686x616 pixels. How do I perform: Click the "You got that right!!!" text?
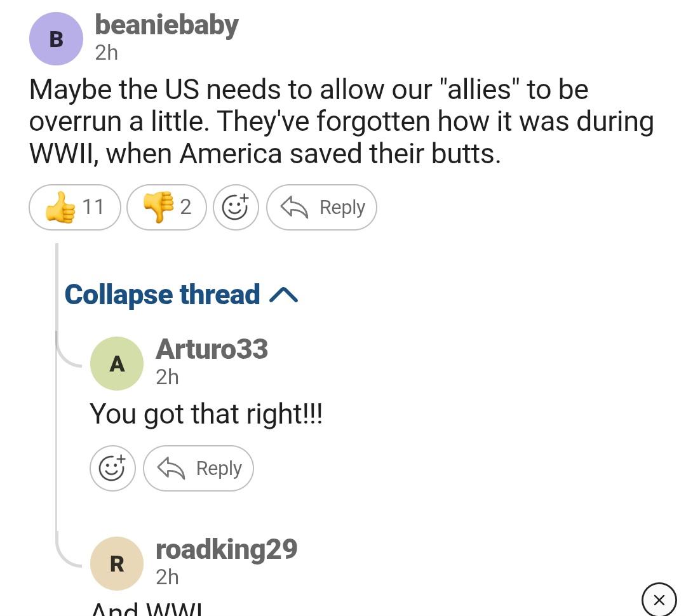[206, 414]
